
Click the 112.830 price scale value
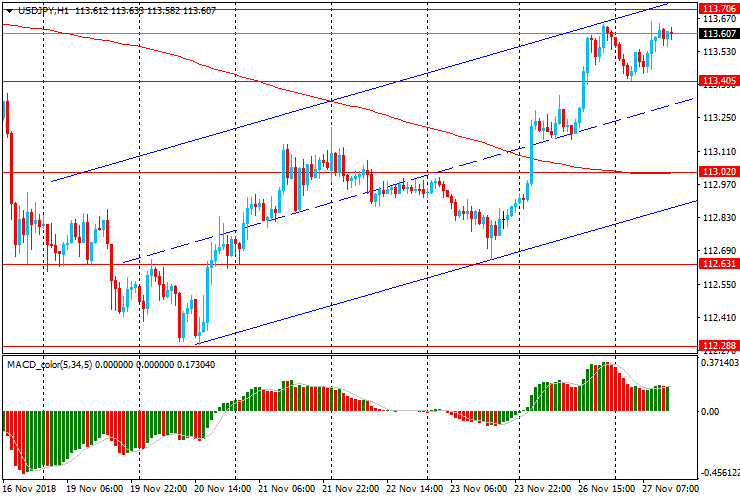[719, 218]
